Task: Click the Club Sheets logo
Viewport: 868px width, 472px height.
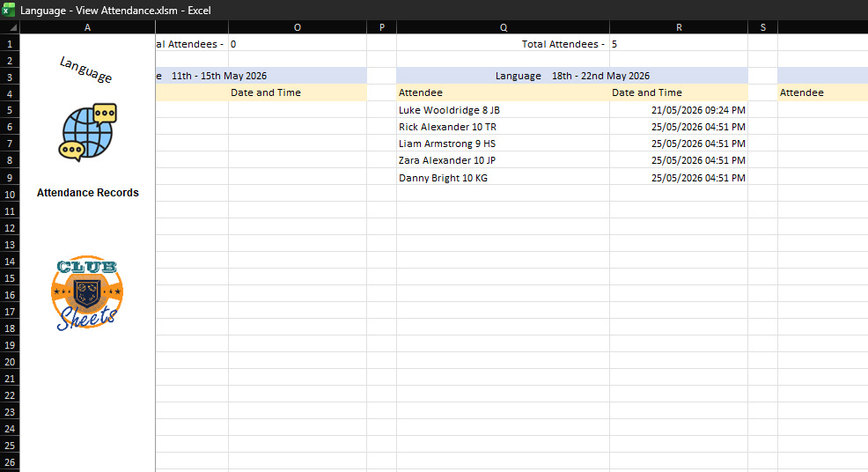Action: (87, 293)
